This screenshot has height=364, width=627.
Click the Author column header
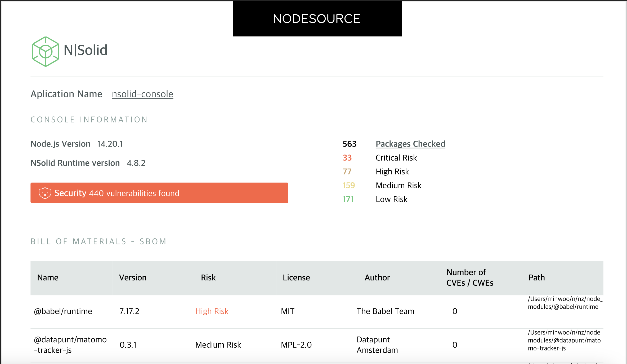click(x=377, y=277)
